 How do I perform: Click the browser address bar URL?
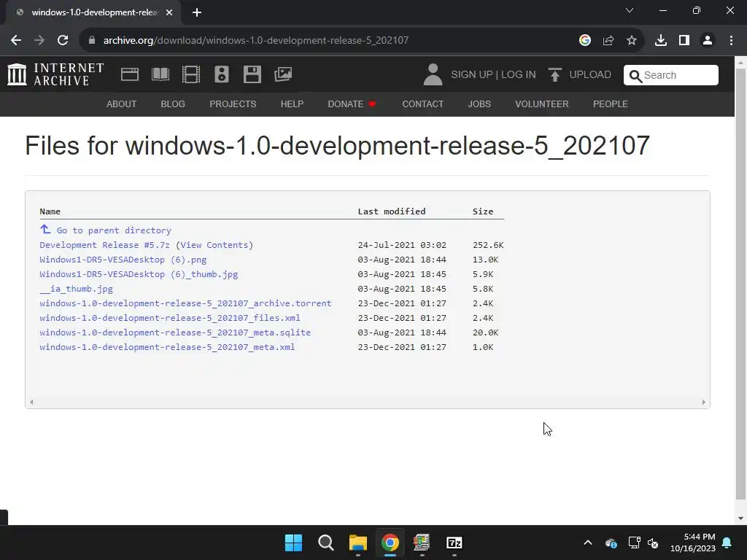[256, 41]
